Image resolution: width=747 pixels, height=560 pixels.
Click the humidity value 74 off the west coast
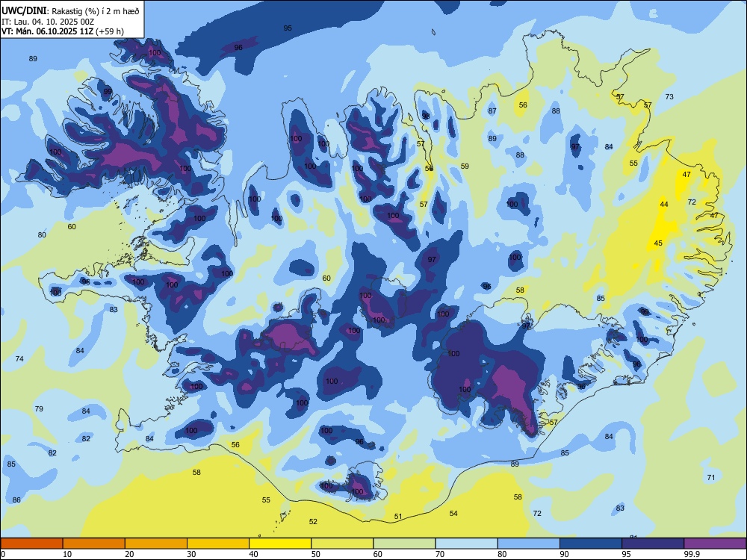(19, 358)
